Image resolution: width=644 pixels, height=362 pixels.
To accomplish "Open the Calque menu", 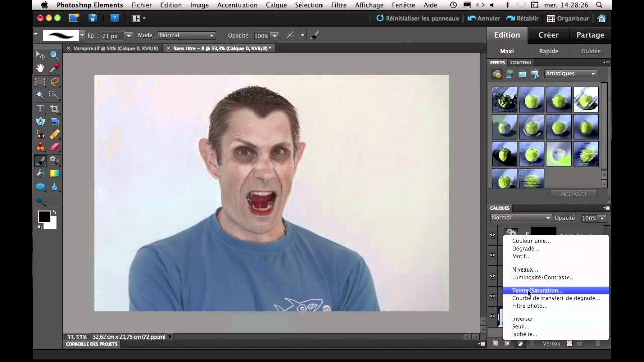I will point(276,5).
